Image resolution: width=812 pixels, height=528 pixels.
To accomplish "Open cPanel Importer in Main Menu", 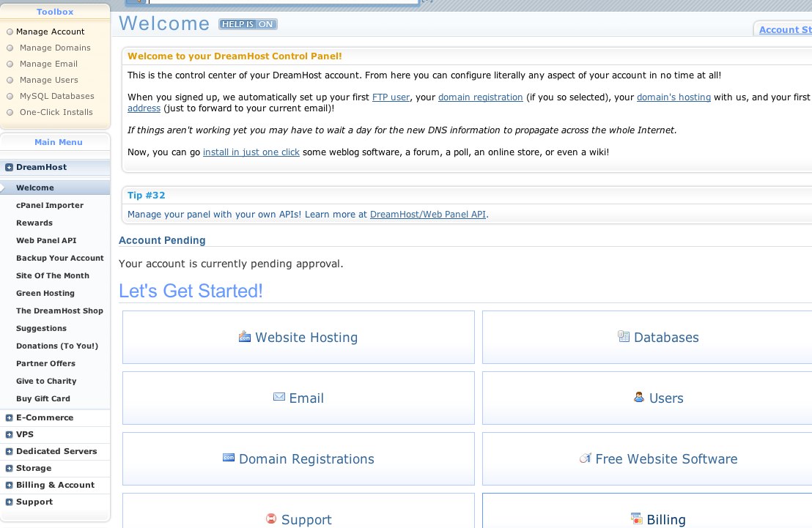I will coord(50,205).
